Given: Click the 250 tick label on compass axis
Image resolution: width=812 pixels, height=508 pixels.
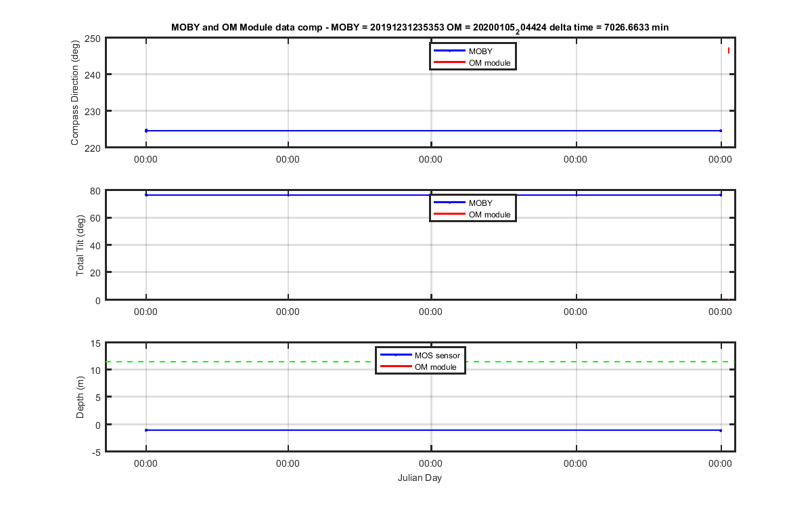Looking at the screenshot, I should (x=93, y=39).
